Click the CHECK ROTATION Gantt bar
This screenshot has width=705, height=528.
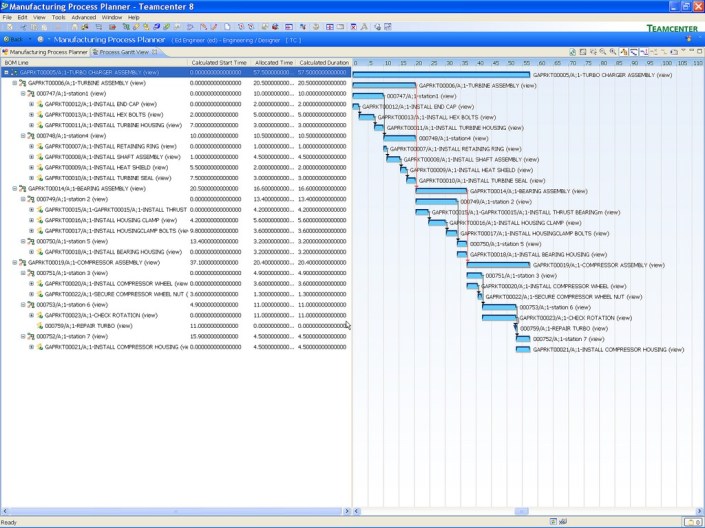click(x=498, y=317)
